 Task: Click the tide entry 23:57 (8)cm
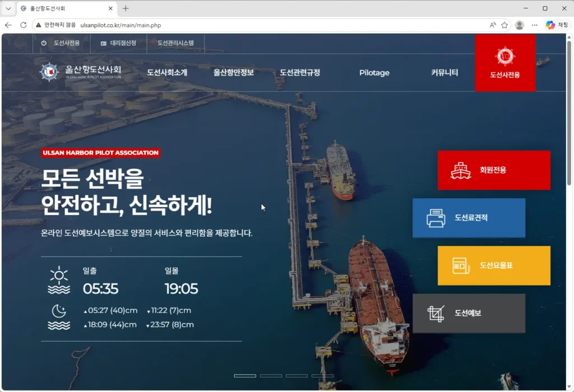coord(170,325)
